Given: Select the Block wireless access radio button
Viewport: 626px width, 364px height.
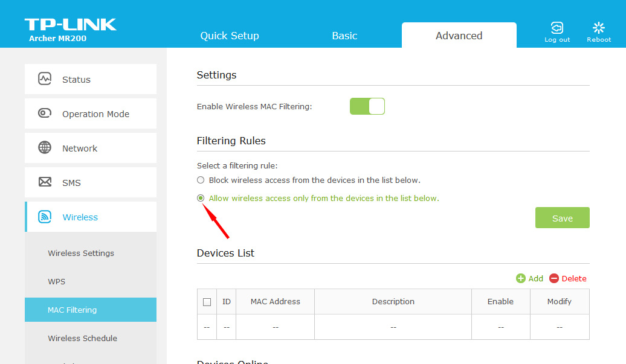Looking at the screenshot, I should pyautogui.click(x=201, y=180).
